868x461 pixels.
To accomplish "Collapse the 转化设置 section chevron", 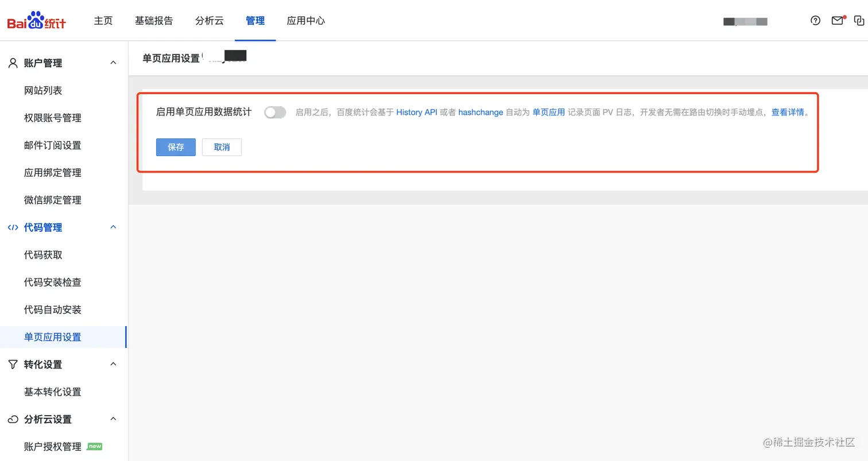I will click(x=113, y=364).
